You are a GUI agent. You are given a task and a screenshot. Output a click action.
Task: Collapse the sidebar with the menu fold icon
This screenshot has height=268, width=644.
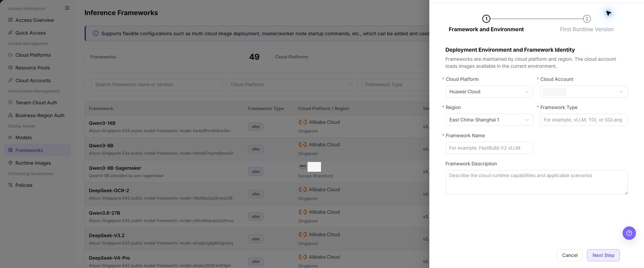(67, 8)
